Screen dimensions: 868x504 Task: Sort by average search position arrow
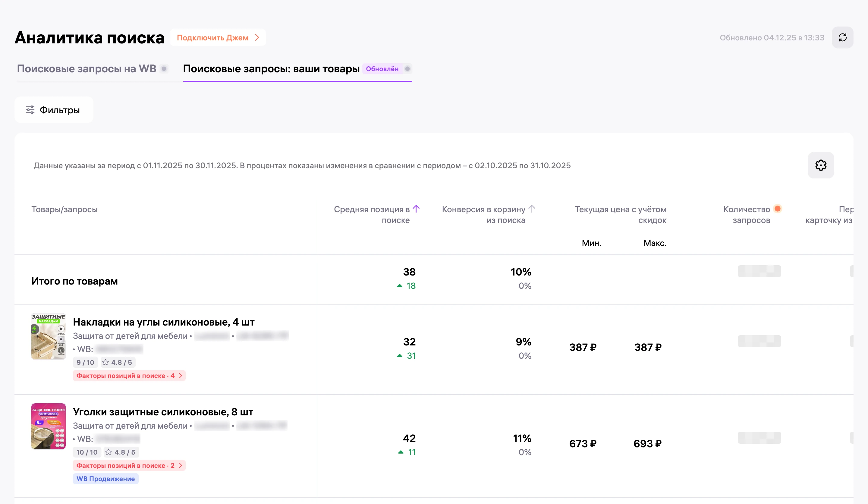tap(416, 209)
